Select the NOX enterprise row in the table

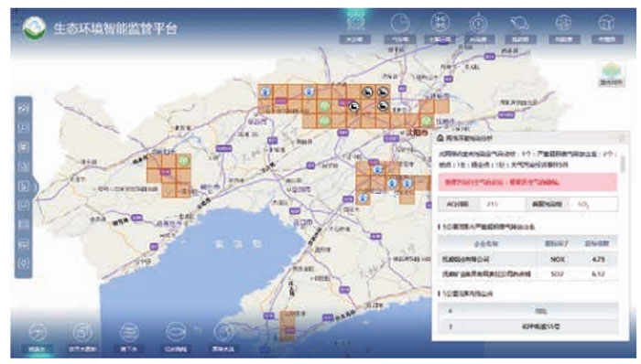pos(527,259)
